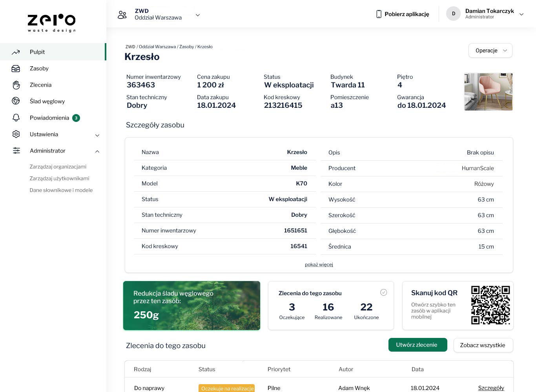Viewport: 536px width, 392px height.
Task: Click the Adam Wnęk author cell
Action: pos(354,388)
